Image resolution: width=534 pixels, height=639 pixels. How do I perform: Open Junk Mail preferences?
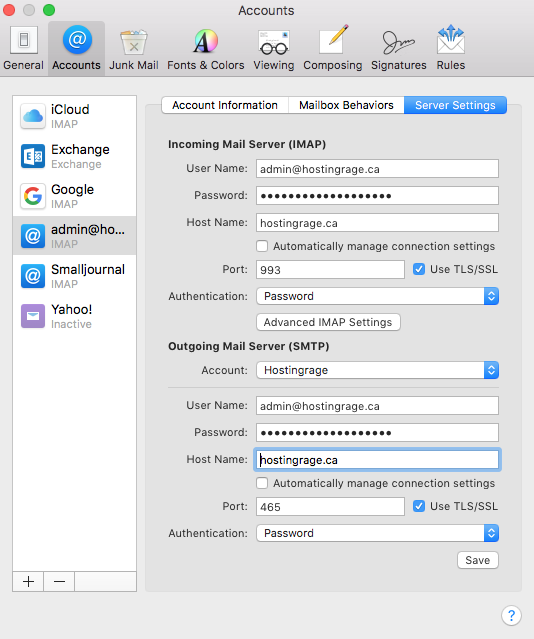coord(134,48)
